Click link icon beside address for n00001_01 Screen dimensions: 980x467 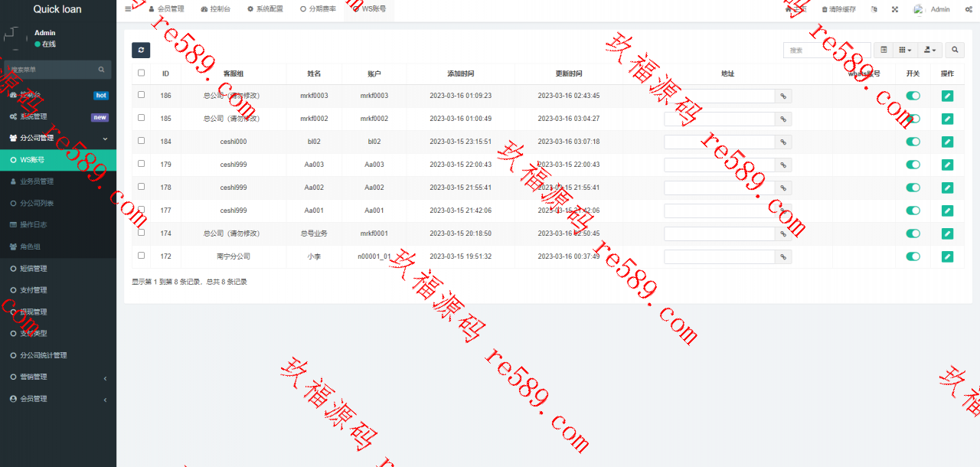tap(783, 256)
